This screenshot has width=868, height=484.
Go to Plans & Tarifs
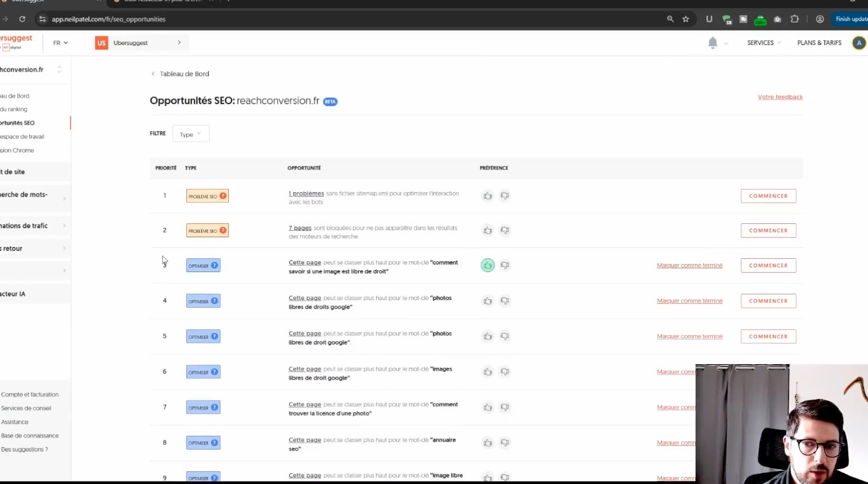click(x=819, y=43)
